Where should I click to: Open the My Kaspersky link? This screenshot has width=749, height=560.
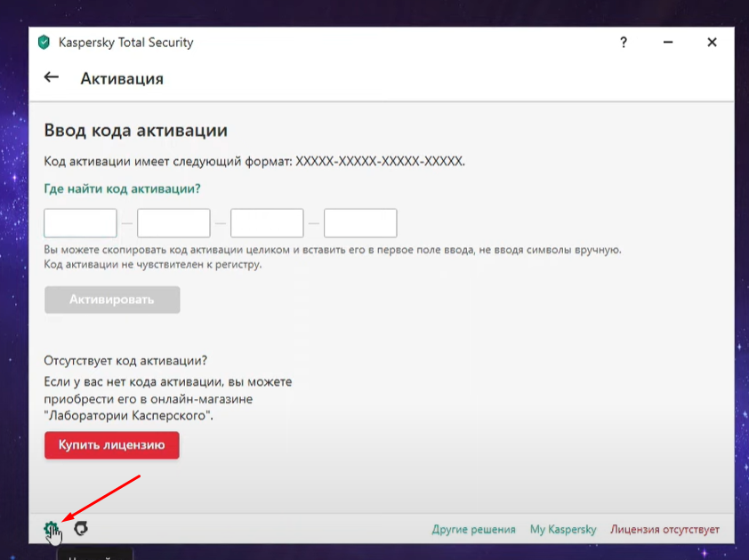563,530
